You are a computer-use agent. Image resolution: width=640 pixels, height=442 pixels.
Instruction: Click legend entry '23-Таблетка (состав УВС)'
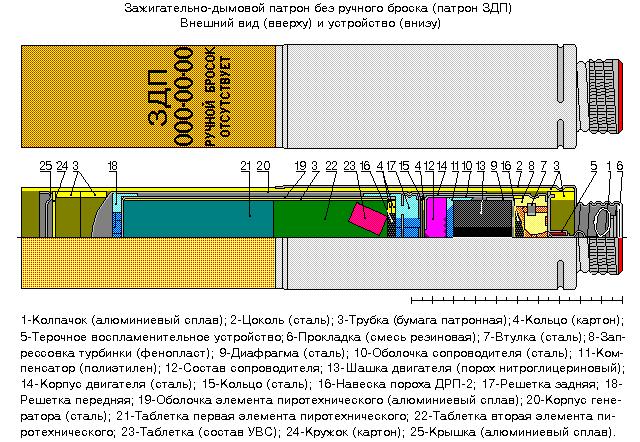198,432
